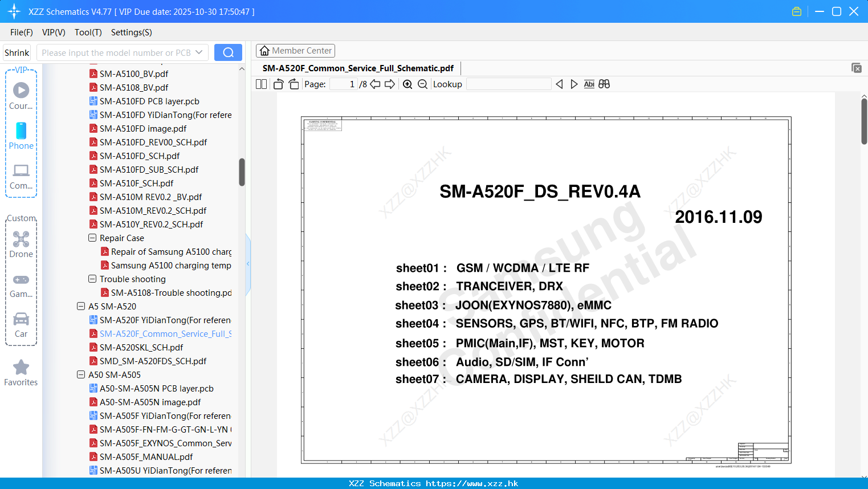Collapse the A50 SM-A505 node
Screen dimensions: 868x489
pos(81,374)
